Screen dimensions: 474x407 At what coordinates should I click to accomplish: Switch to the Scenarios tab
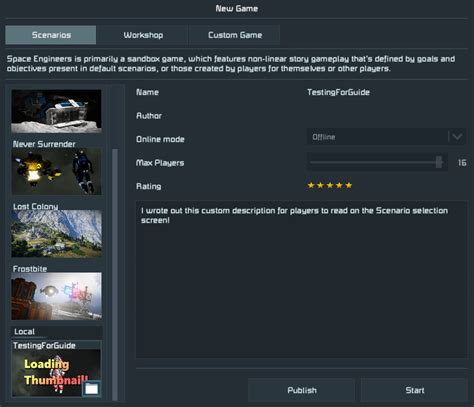(51, 35)
